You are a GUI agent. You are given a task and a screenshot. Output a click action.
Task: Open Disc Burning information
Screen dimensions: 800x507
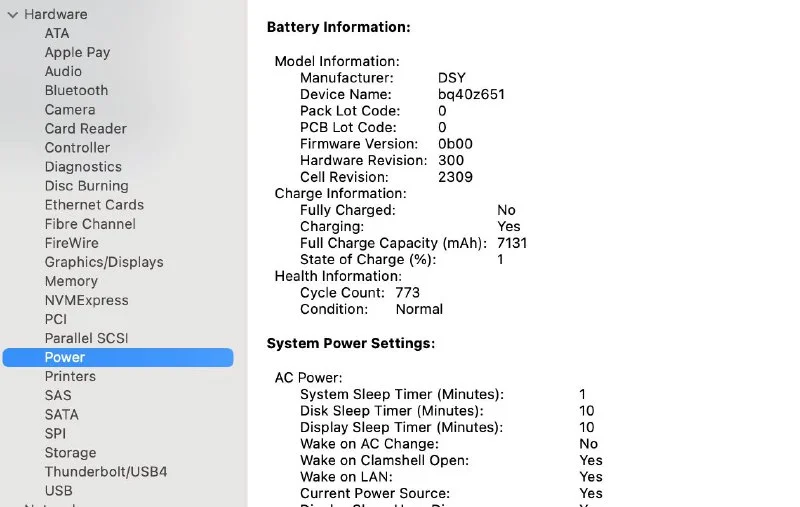[86, 186]
